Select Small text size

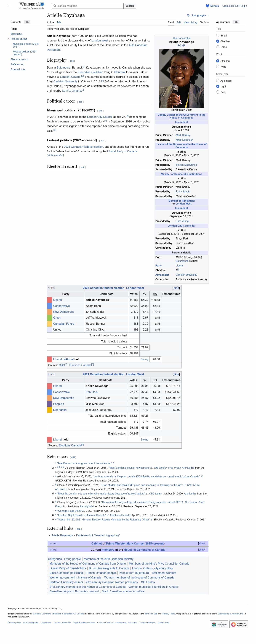pyautogui.click(x=218, y=35)
